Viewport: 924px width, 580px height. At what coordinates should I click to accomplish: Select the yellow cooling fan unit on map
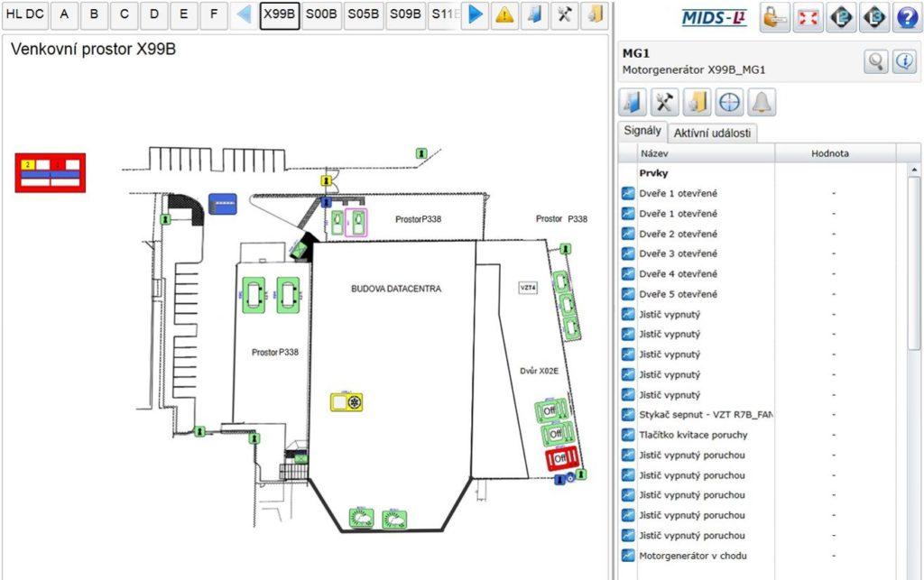click(x=346, y=401)
